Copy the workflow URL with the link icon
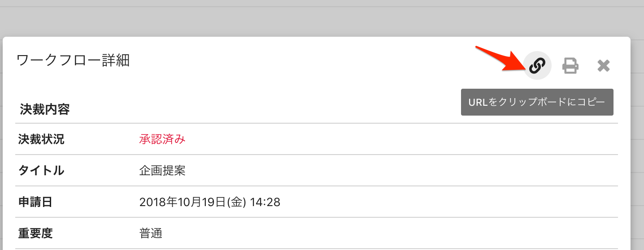This screenshot has width=644, height=250. [x=537, y=66]
